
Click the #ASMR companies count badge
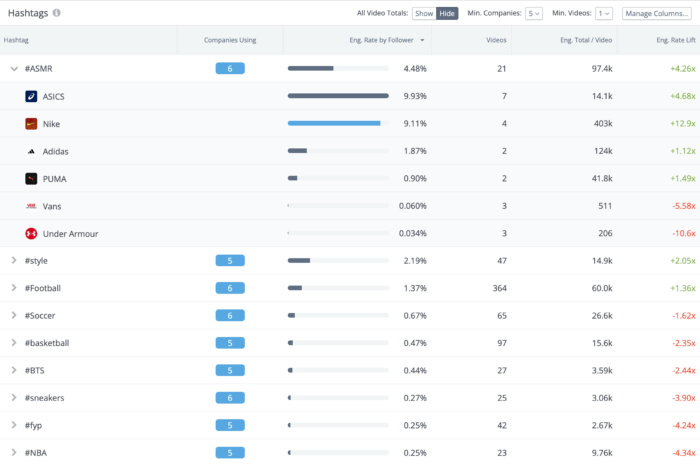pyautogui.click(x=230, y=69)
